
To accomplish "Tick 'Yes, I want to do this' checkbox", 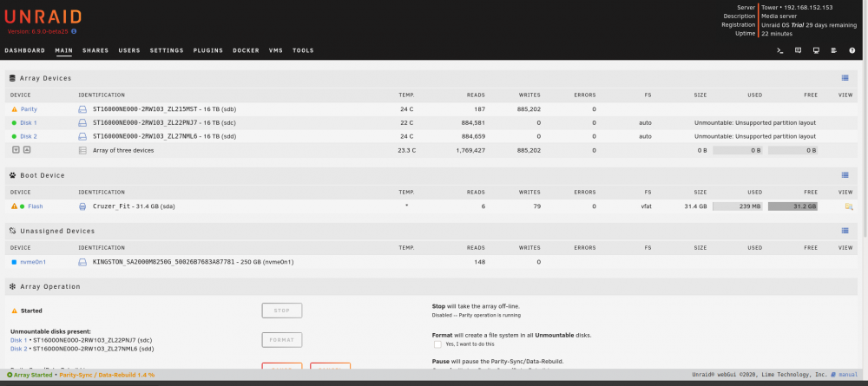I will point(437,344).
